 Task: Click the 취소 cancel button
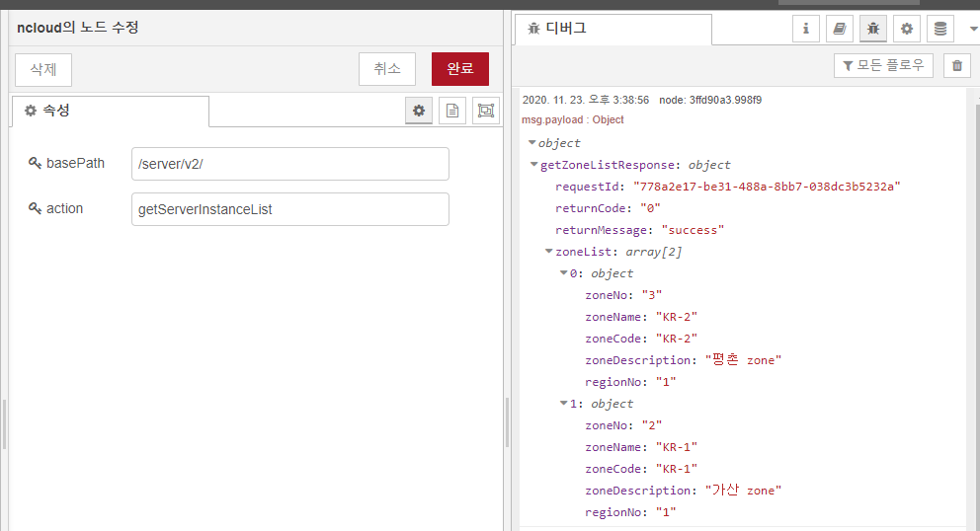click(387, 69)
